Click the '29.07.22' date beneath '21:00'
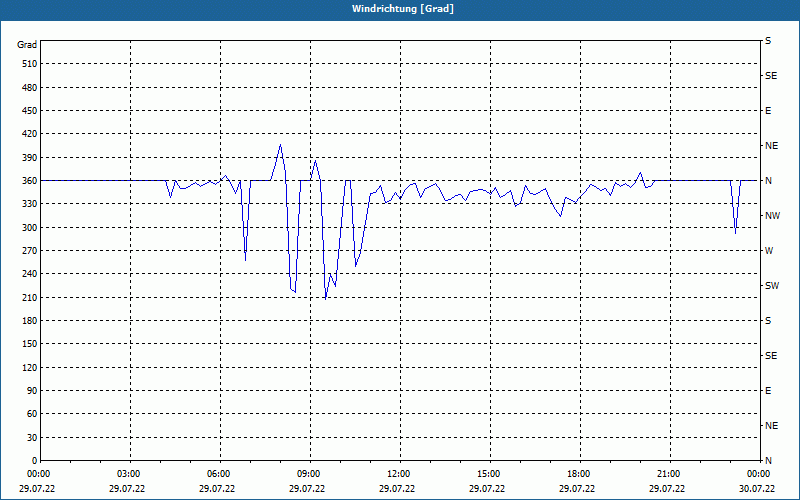 pyautogui.click(x=667, y=489)
